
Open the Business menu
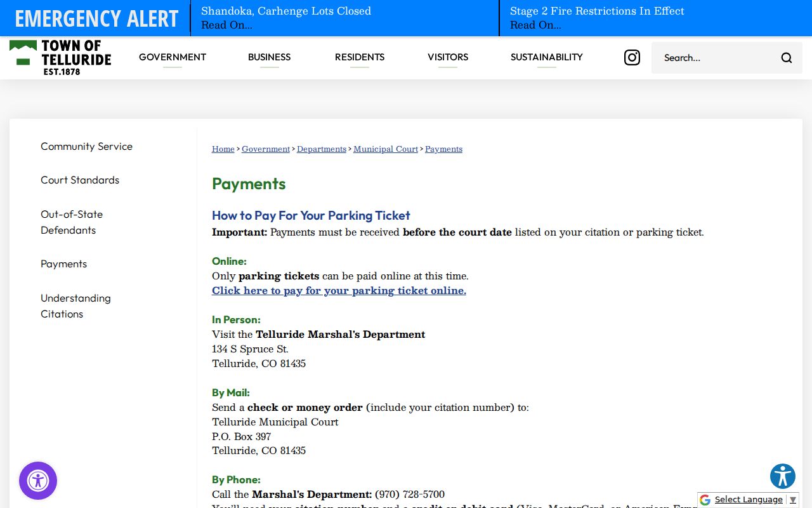click(269, 57)
